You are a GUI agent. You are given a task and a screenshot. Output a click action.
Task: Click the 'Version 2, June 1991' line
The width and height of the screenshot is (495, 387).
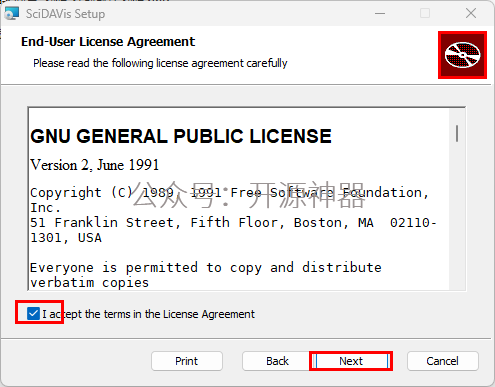click(95, 165)
